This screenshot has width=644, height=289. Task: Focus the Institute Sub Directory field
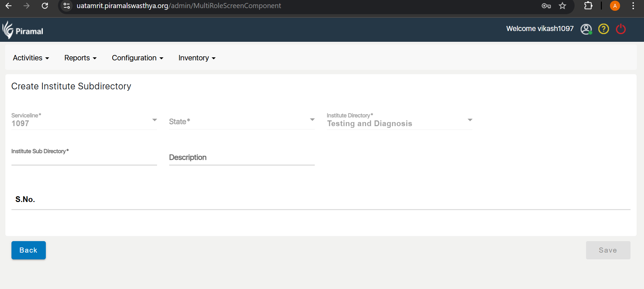click(84, 159)
